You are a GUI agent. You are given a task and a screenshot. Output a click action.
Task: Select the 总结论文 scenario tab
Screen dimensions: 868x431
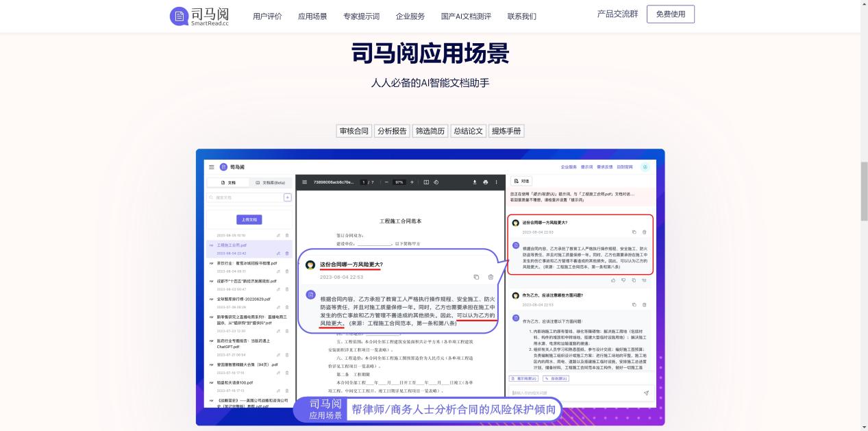469,131
